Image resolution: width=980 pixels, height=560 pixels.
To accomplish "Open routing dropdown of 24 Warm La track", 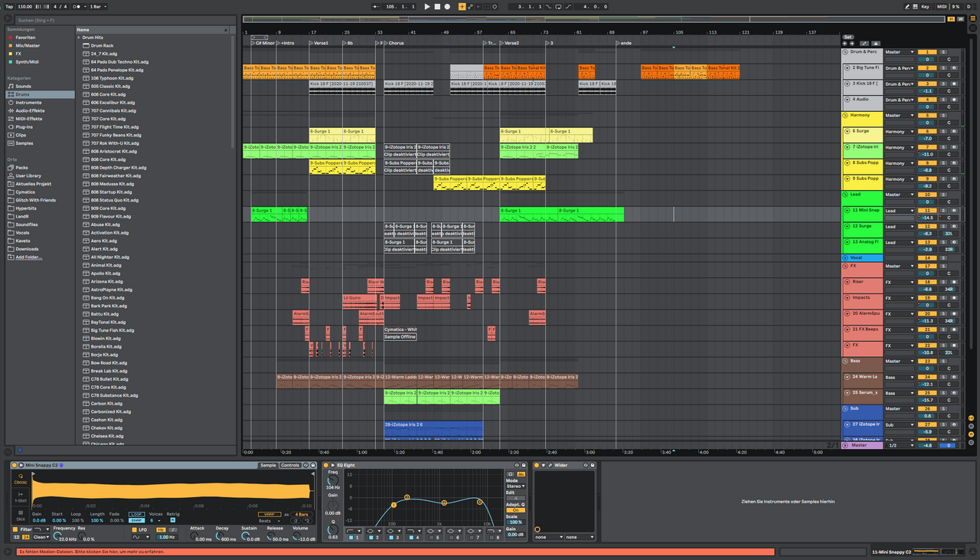I will pyautogui.click(x=900, y=377).
